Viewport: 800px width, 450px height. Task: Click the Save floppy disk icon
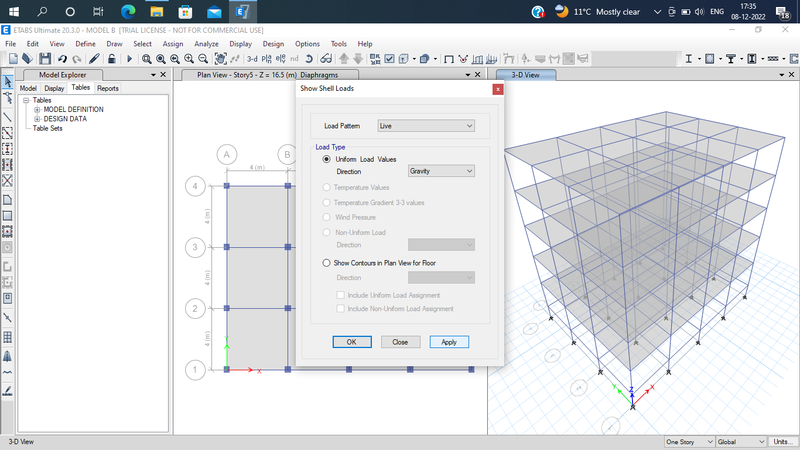(45, 59)
